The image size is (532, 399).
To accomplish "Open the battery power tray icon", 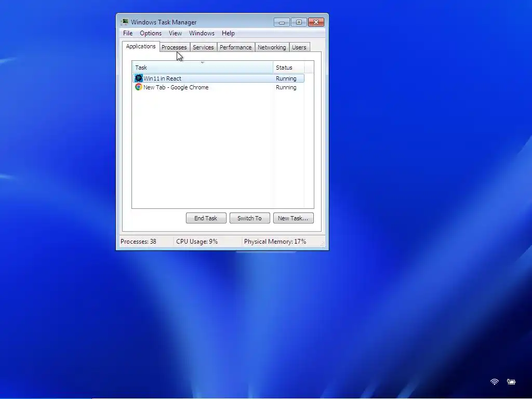I will click(x=511, y=382).
